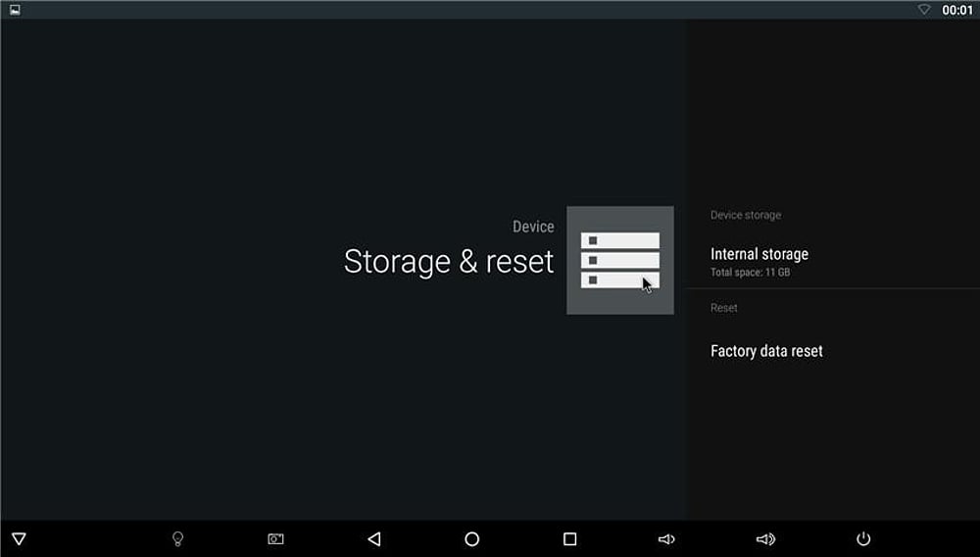The width and height of the screenshot is (980, 557).
Task: Tap the lightbulb icon in navigation bar
Action: (177, 538)
